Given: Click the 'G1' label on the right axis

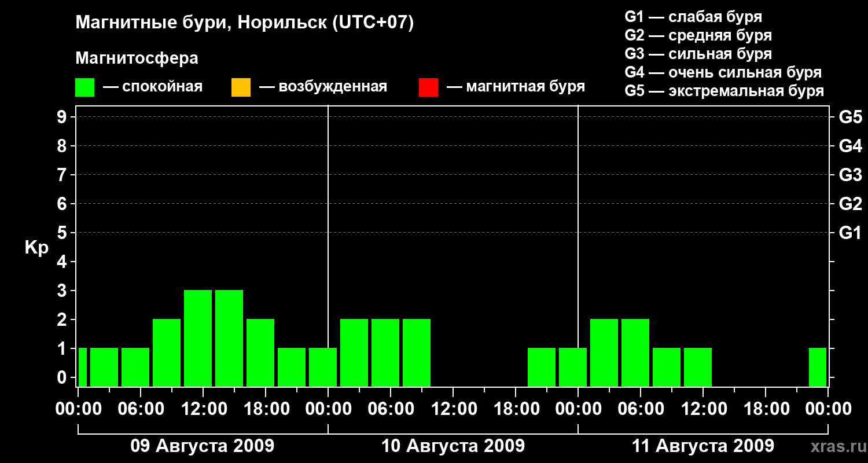Looking at the screenshot, I should pyautogui.click(x=850, y=233).
